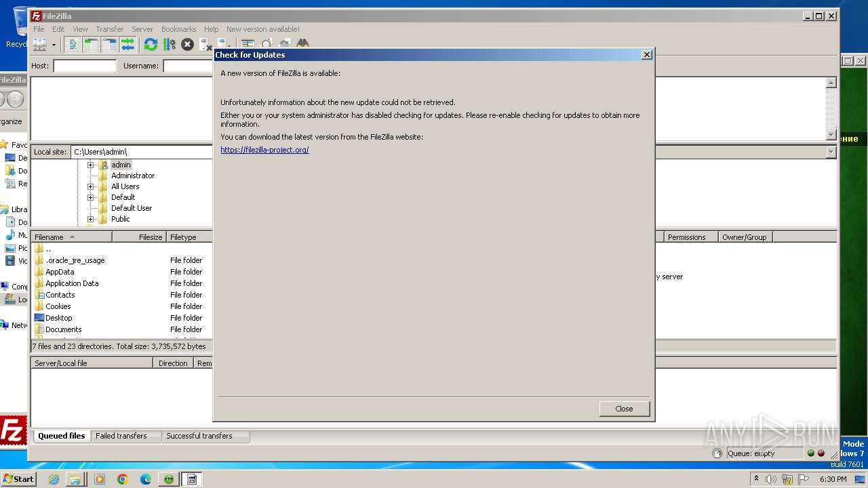
Task: Select the Cookies folder row
Action: pyautogui.click(x=122, y=306)
